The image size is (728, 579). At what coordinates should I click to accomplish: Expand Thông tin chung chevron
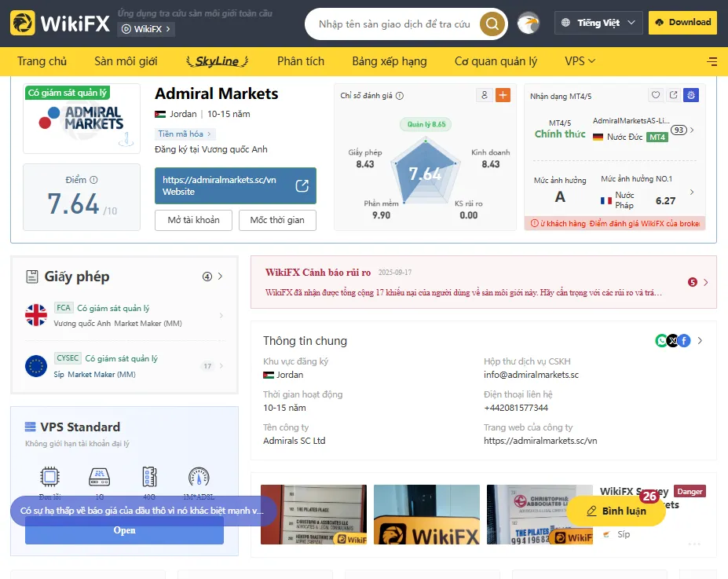[700, 341]
